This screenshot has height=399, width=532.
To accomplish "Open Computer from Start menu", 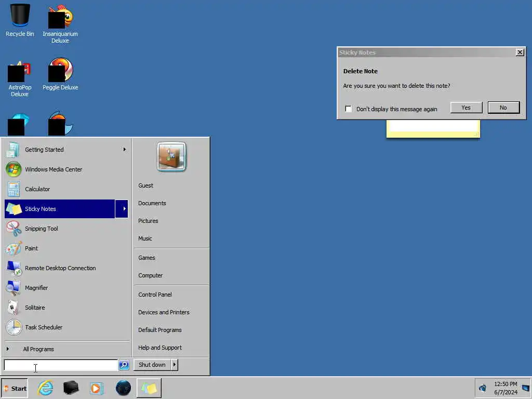I will point(150,275).
